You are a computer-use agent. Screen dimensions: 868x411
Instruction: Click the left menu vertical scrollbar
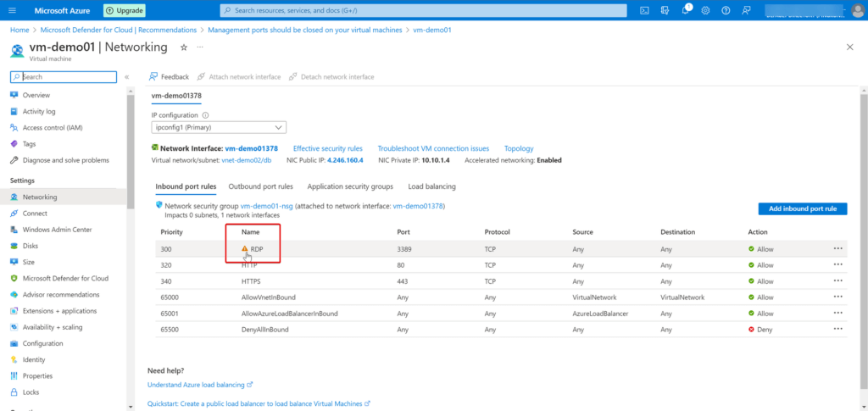pos(131,152)
